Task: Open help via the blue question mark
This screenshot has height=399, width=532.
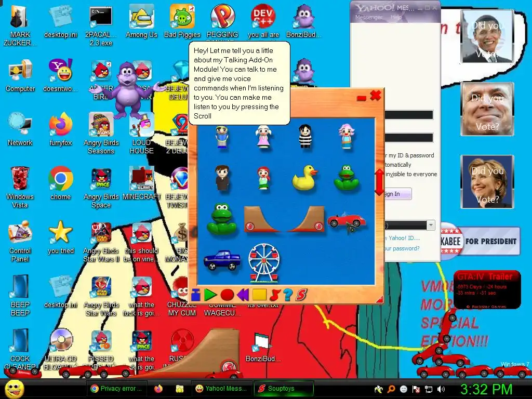Action: click(x=288, y=295)
